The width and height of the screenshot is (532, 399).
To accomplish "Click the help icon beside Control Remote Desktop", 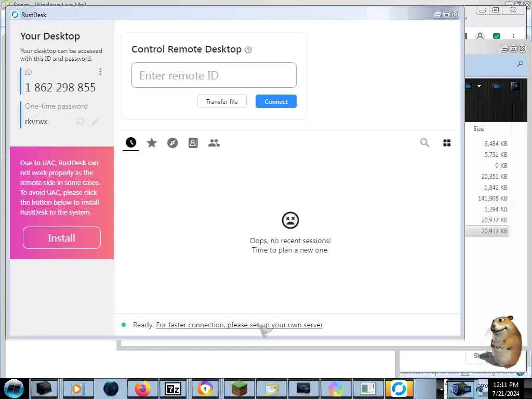I will (x=248, y=50).
